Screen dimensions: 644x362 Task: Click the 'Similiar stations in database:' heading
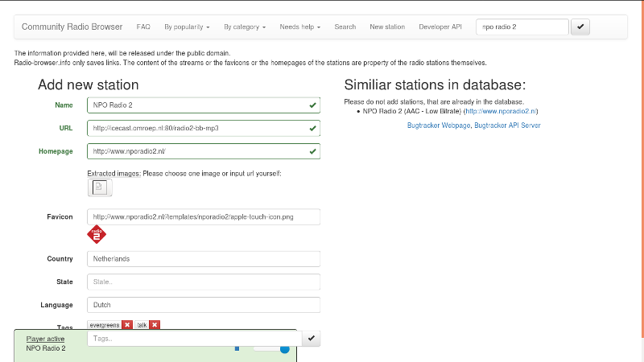[435, 84]
